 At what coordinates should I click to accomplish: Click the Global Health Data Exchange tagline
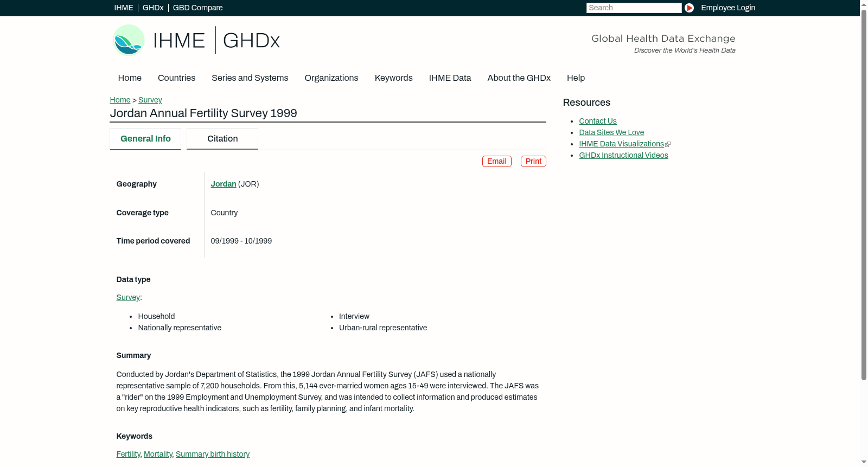coord(663,39)
